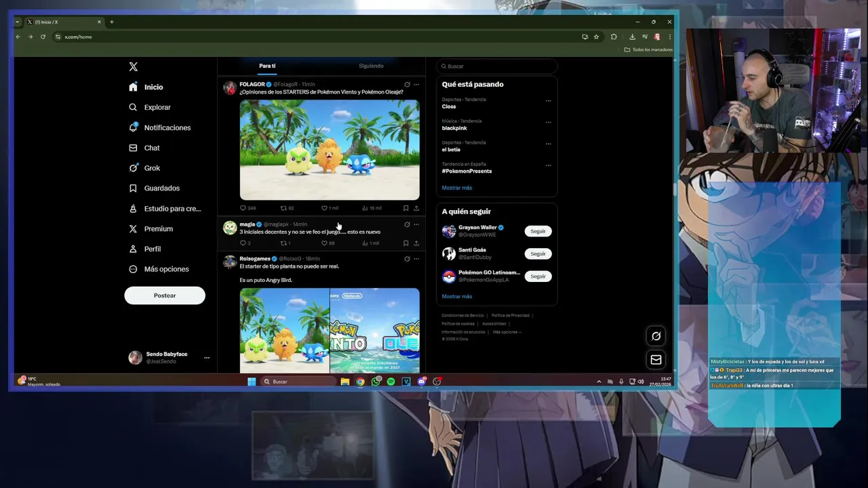This screenshot has width=868, height=488.
Task: Bookmark the magia post
Action: coord(406,243)
